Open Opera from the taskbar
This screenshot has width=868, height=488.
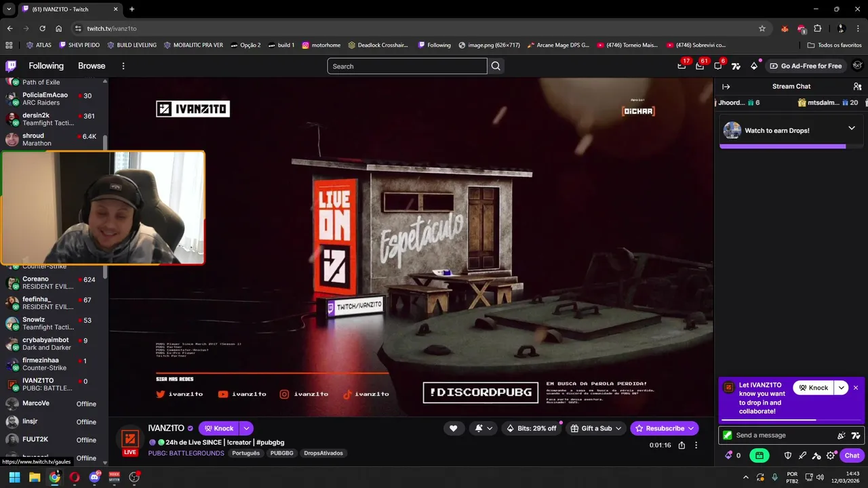click(x=75, y=476)
